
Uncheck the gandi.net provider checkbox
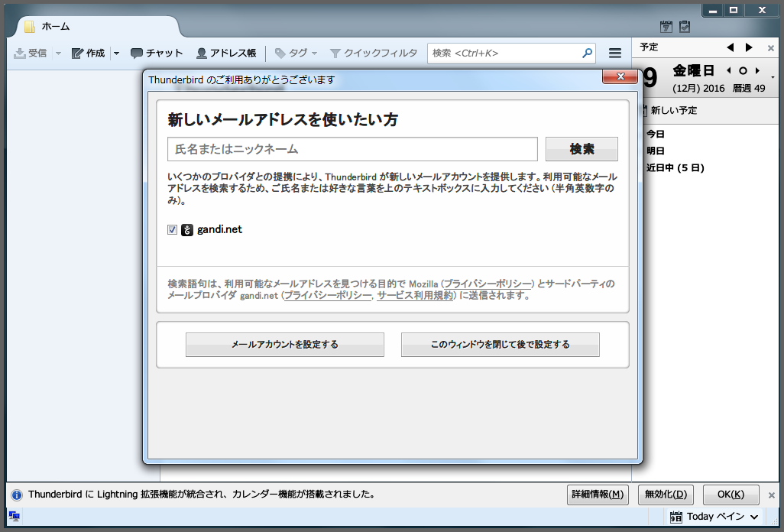173,229
